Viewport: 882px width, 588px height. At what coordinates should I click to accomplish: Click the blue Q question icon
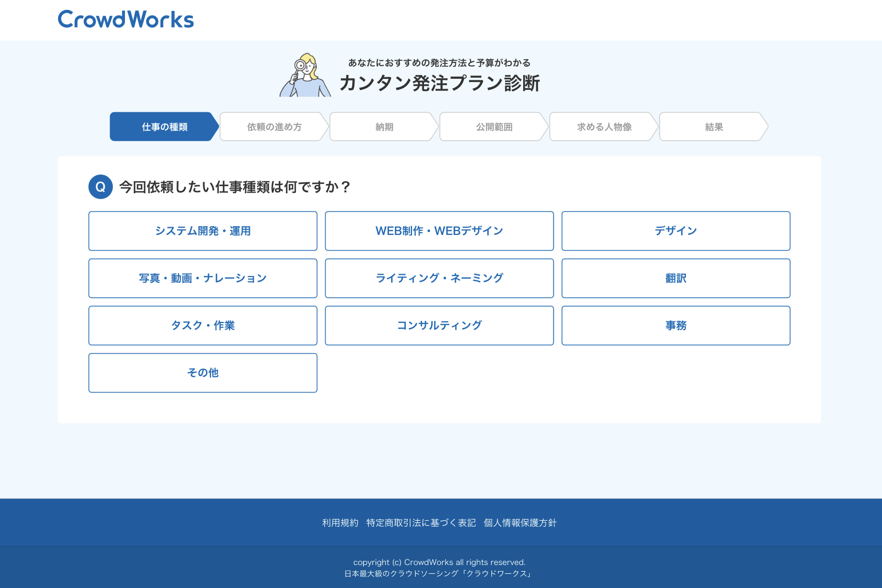click(x=100, y=187)
